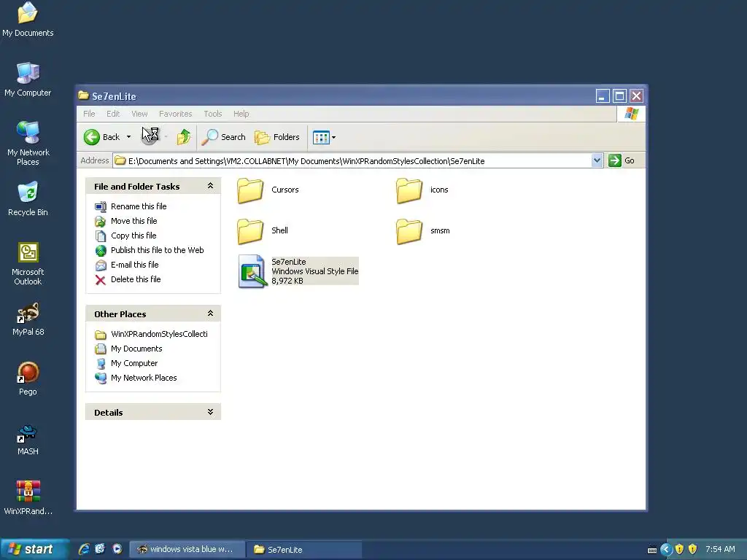
Task: Open the Search pane
Action: 223,137
